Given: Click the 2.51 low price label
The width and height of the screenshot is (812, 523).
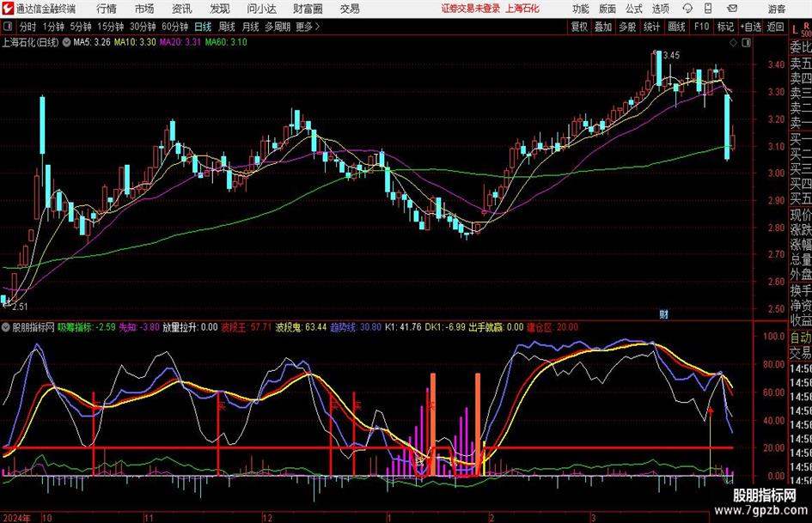Looking at the screenshot, I should pyautogui.click(x=20, y=307).
